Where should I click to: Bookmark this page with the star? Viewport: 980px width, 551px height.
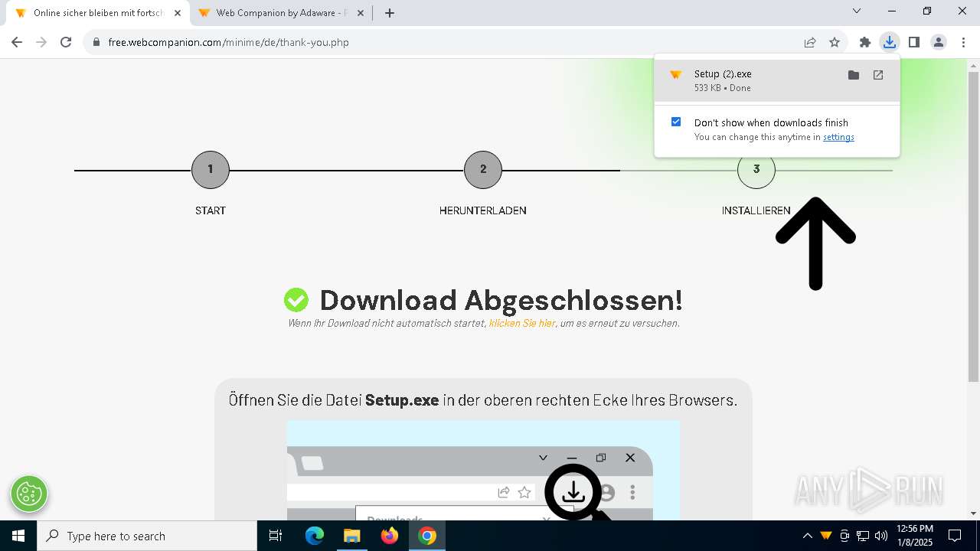tap(835, 42)
